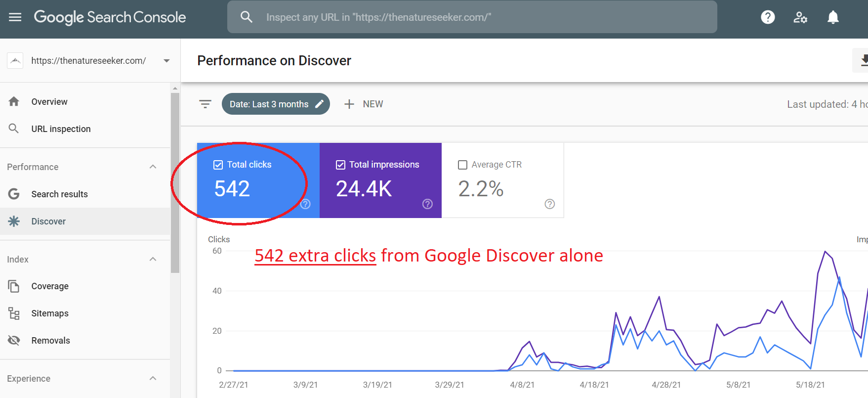Click the Google Search Console logo
The height and width of the screenshot is (398, 868).
[x=110, y=17]
